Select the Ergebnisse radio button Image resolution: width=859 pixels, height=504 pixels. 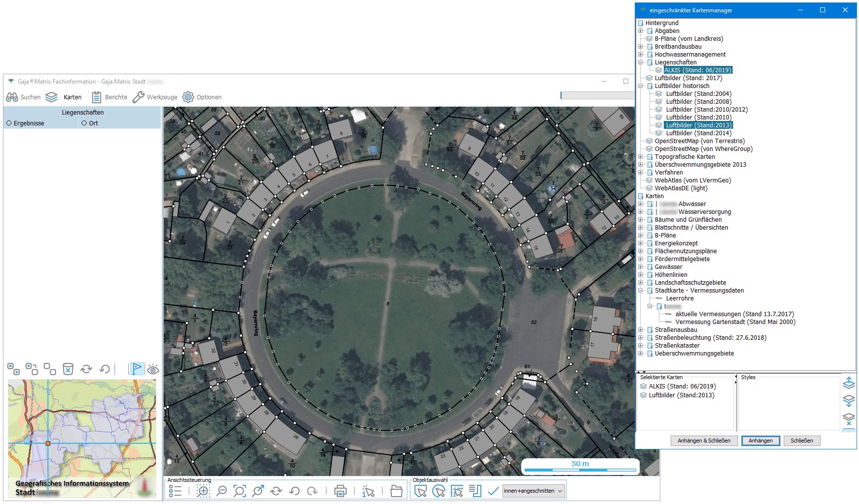pos(9,123)
